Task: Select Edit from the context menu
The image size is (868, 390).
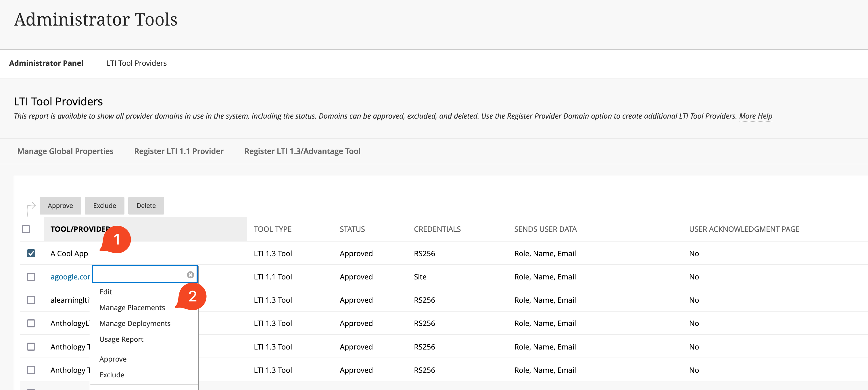Action: [x=105, y=291]
